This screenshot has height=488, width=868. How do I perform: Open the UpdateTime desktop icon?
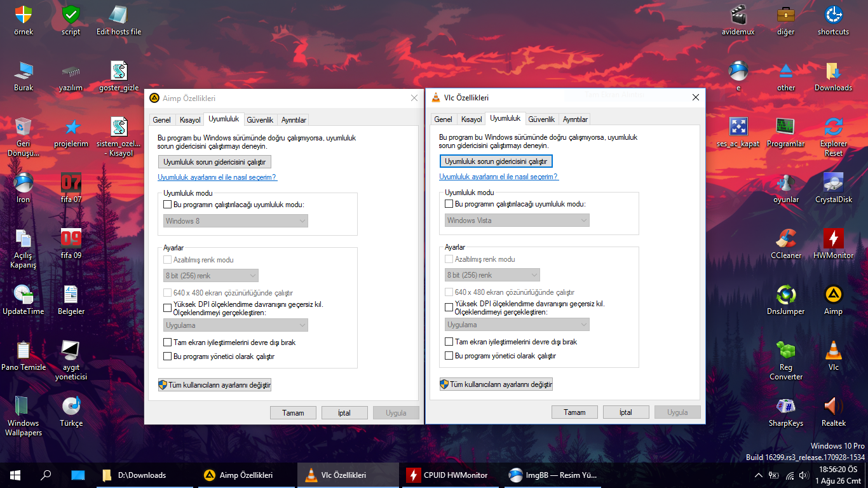click(x=24, y=300)
